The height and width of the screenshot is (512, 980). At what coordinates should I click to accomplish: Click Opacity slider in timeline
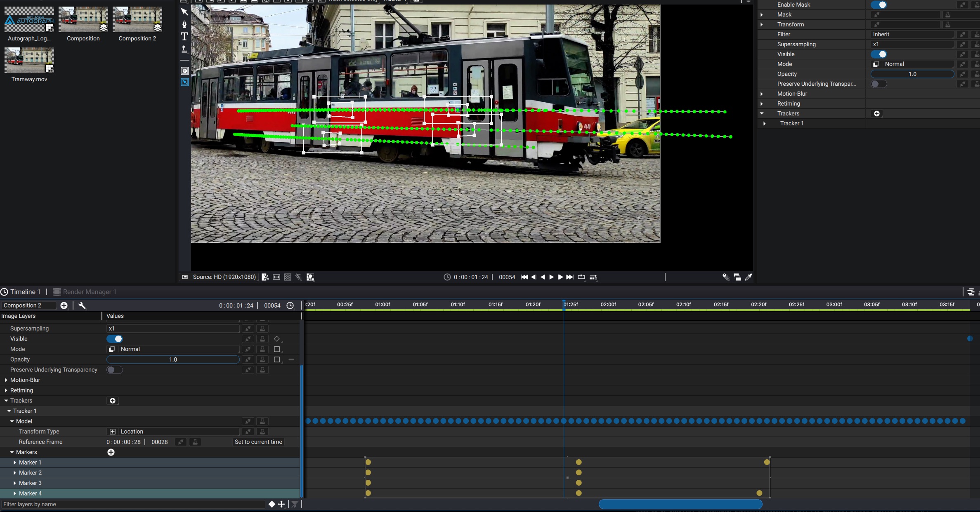173,359
